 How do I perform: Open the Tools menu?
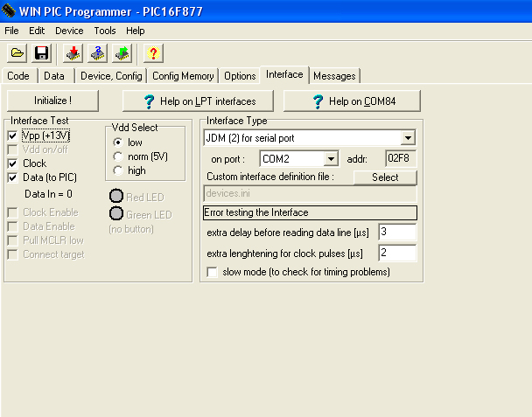tap(105, 31)
